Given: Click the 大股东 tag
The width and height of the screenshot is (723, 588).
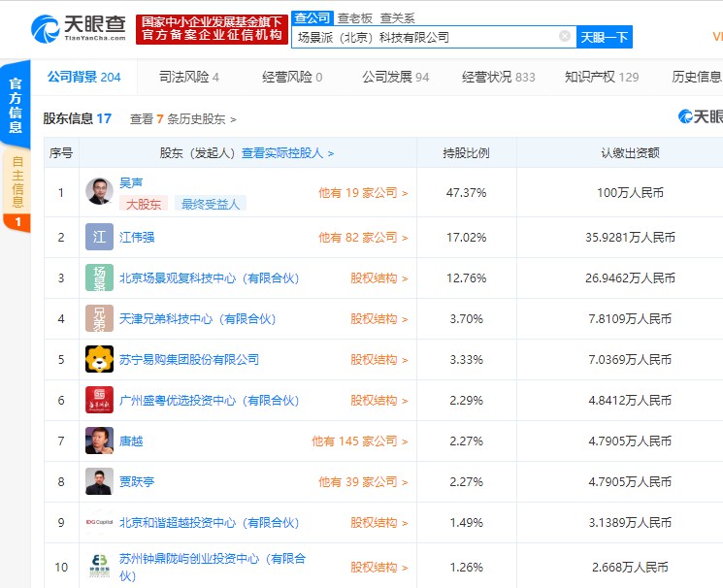Looking at the screenshot, I should [x=144, y=204].
